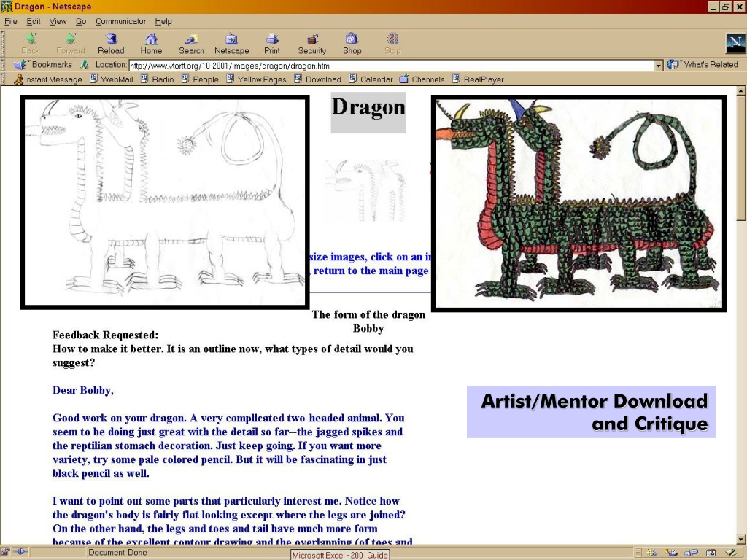Click the 'Document: Done' status text

[x=117, y=553]
